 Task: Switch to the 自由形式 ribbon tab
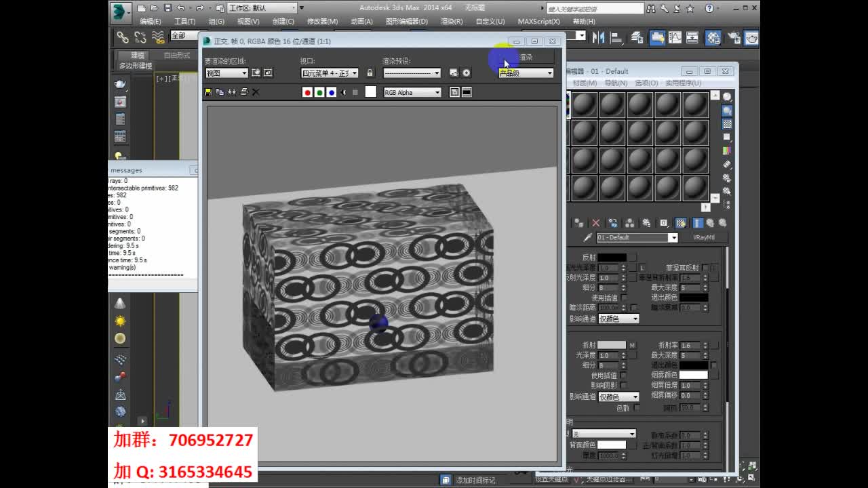(178, 55)
